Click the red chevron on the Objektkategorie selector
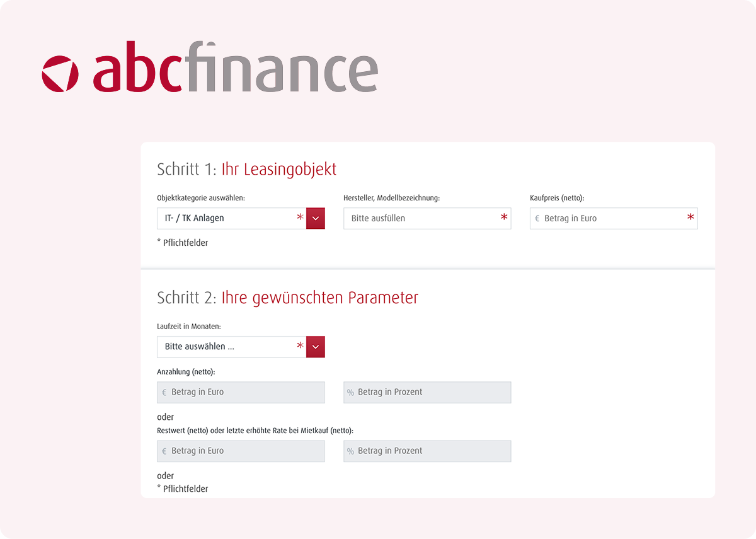This screenshot has width=756, height=539. tap(315, 218)
